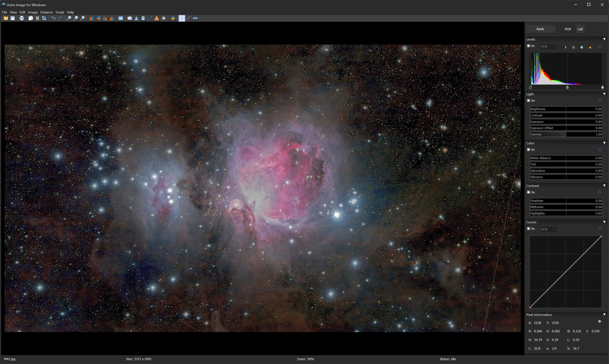Screen dimensions: 609x364
Task: Select the Crop tool in the toolbar
Action: pos(43,18)
